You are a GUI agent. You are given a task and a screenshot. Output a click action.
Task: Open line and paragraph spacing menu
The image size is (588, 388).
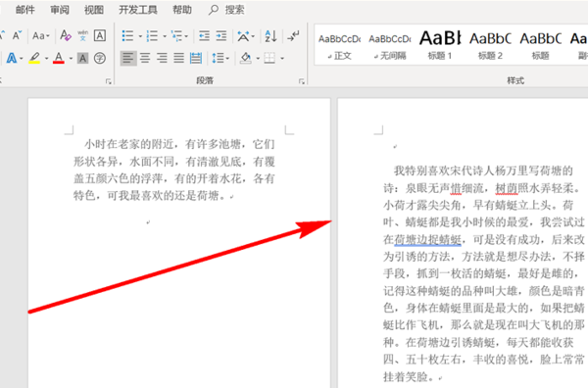[x=220, y=58]
